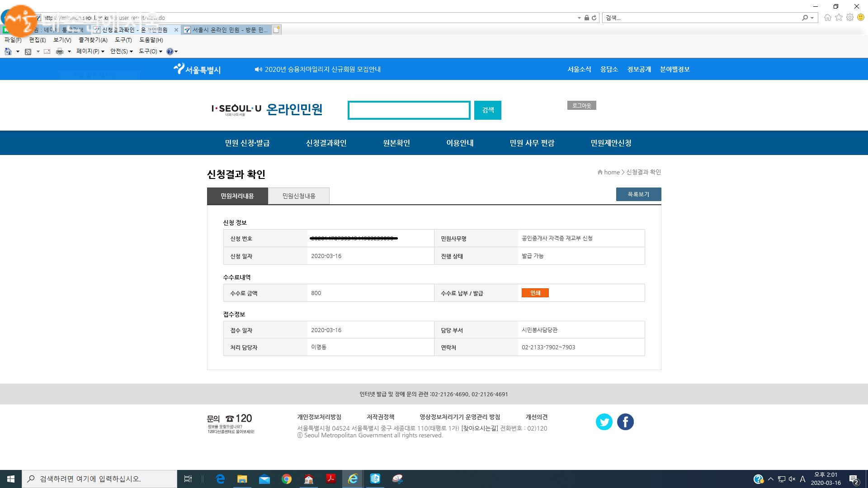The width and height of the screenshot is (868, 488).
Task: Click the orange 인쇄 button
Action: 535,293
